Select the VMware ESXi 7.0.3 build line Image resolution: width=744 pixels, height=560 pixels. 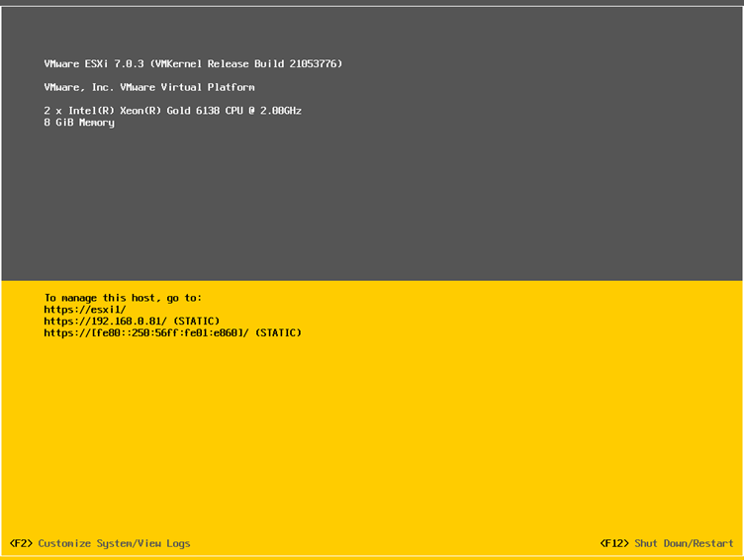(x=193, y=63)
